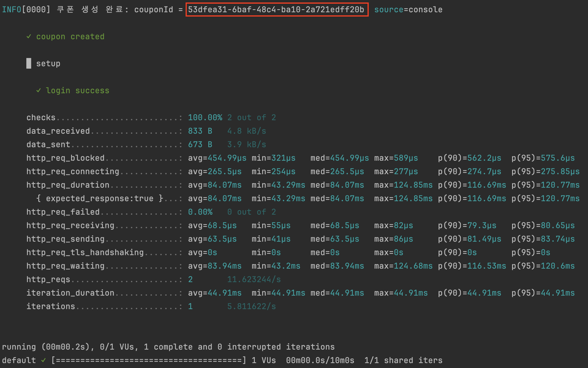
Task: Click http_req_waiting p(95)=120.6ms value
Action: click(x=543, y=266)
